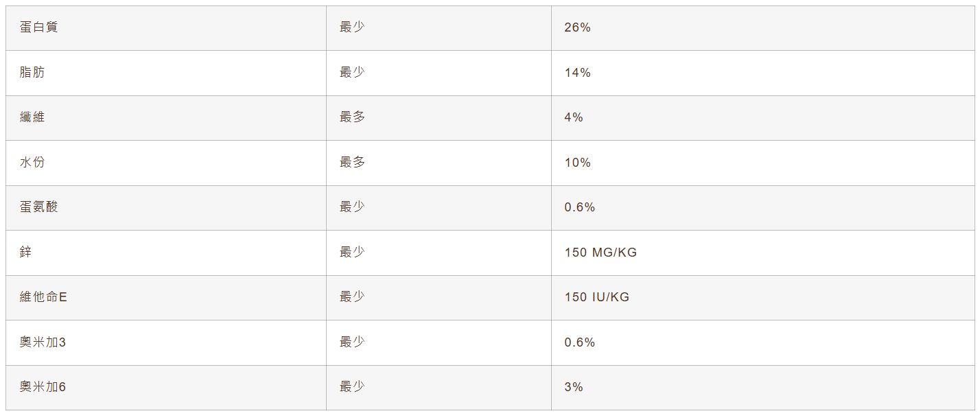Click the 鋅 row label
The width and height of the screenshot is (980, 420).
pos(26,252)
